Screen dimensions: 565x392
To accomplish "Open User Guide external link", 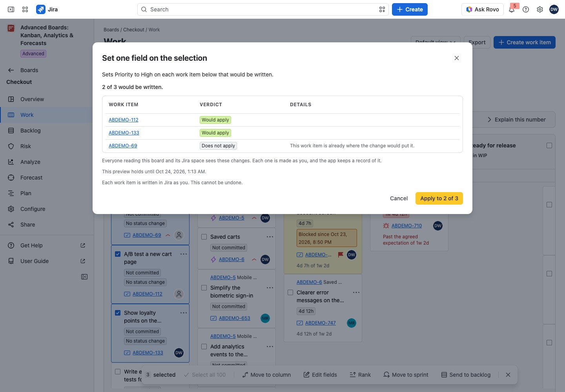I will (x=47, y=261).
